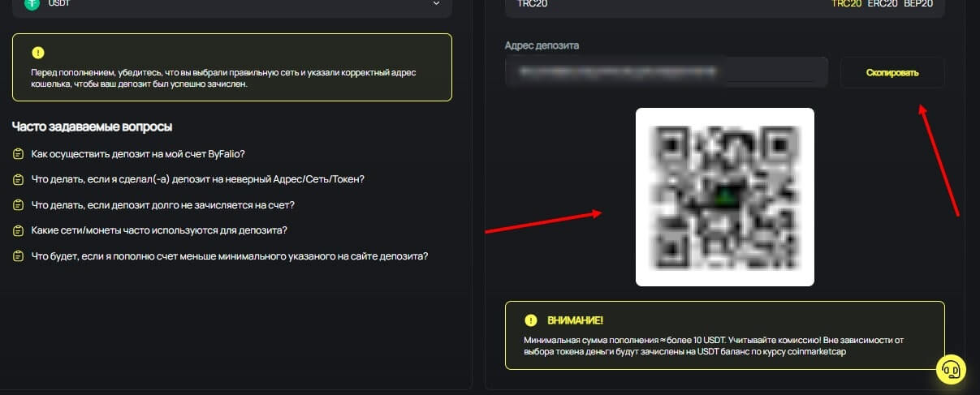This screenshot has height=395, width=980.
Task: Open FAQ: Что делать, если депозит долго не зачисляется
Action: pyautogui.click(x=162, y=205)
